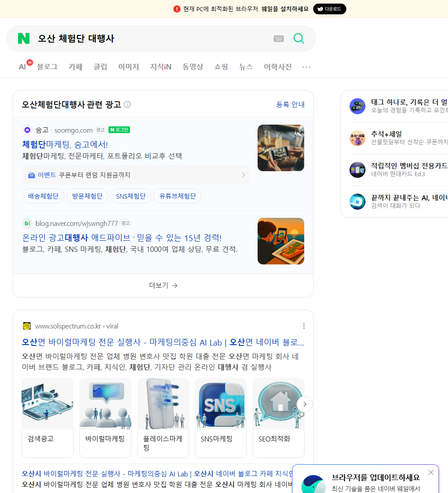Screen dimensions: 448x493
Task: Switch to the 어학사전 tab
Action: point(278,67)
